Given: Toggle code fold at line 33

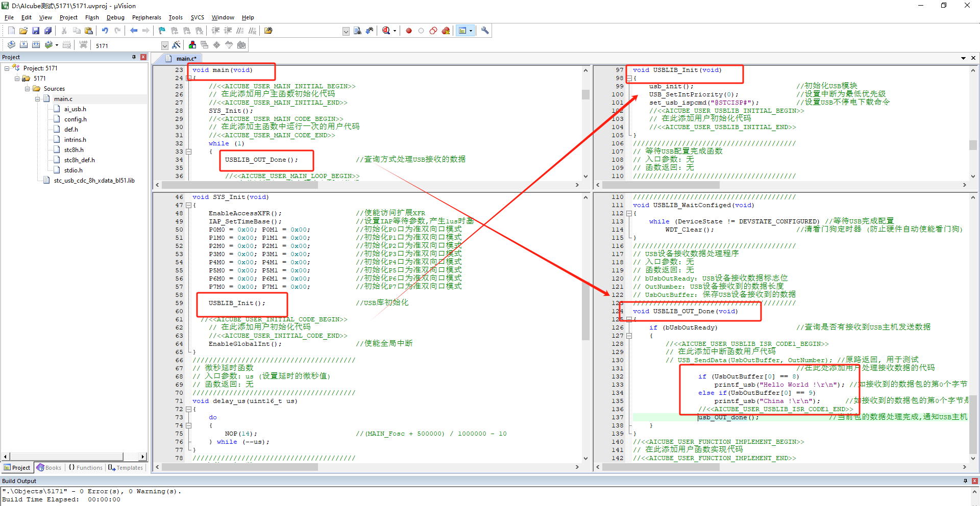Looking at the screenshot, I should (188, 151).
